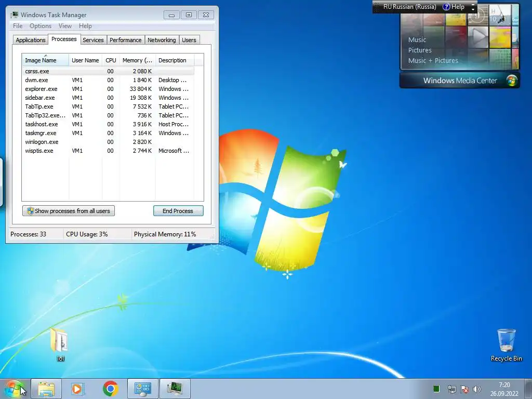
Task: Click Pictures in Media Center gadget
Action: click(420, 50)
